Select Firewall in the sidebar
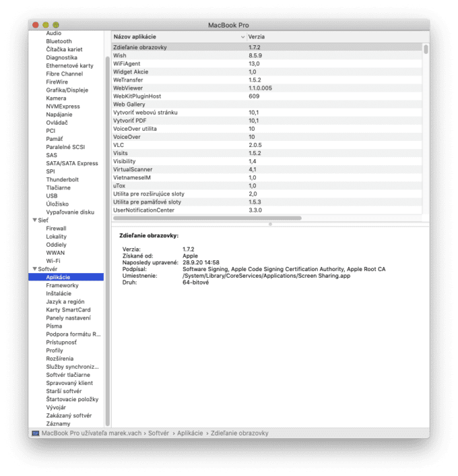 click(x=56, y=228)
